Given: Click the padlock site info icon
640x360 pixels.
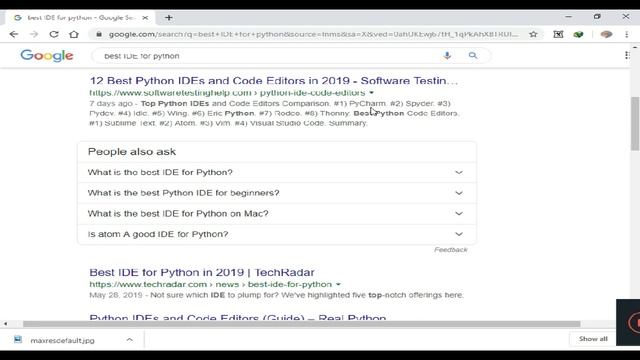Looking at the screenshot, I should tap(99, 34).
